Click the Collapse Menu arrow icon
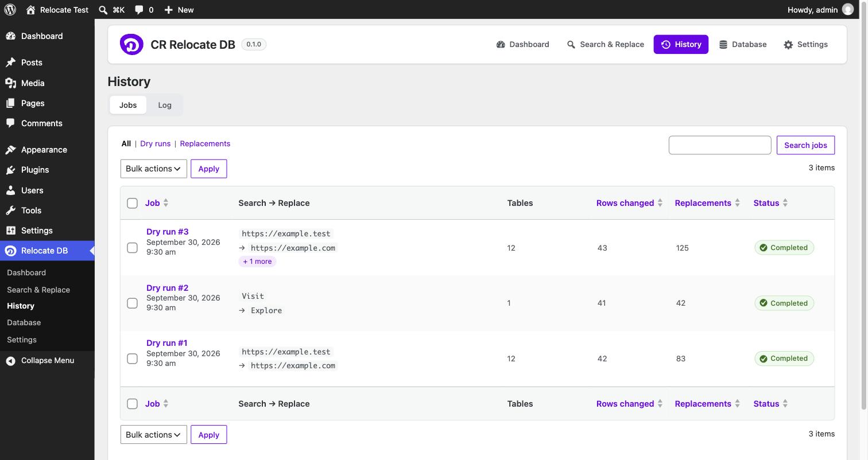The width and height of the screenshot is (868, 460). tap(11, 361)
